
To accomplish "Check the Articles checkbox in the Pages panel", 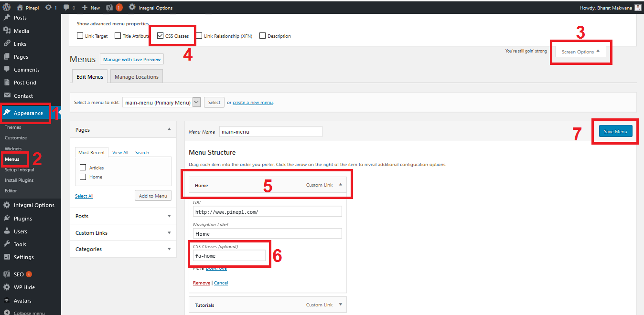I will pos(83,168).
